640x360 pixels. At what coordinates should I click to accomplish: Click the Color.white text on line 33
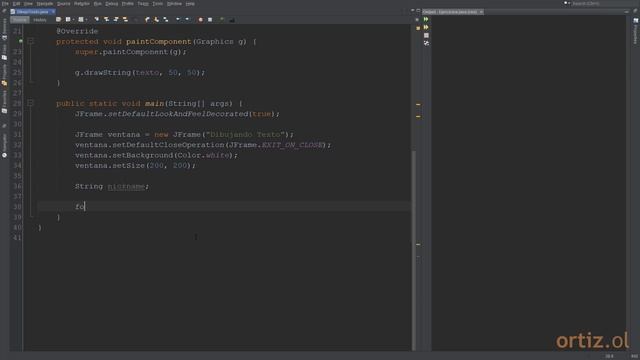click(x=203, y=156)
